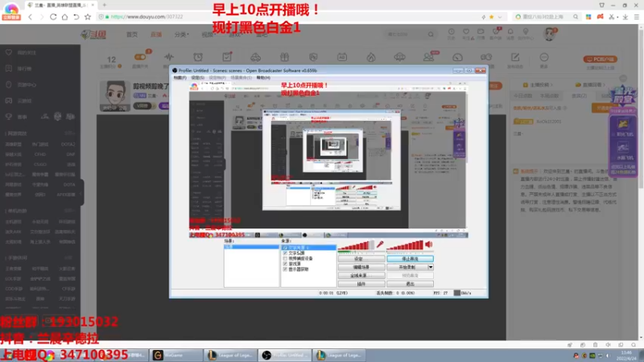Expand the address bar dropdown arrow
This screenshot has width=644, height=362.
(x=500, y=17)
